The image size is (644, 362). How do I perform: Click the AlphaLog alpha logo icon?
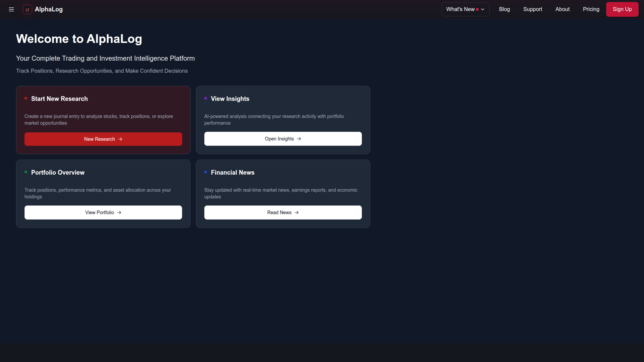click(x=28, y=9)
